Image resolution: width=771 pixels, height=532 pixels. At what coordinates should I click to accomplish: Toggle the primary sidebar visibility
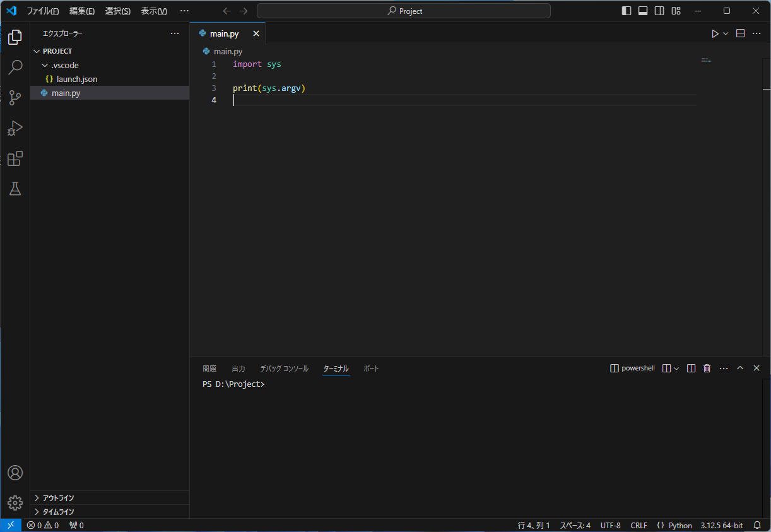pos(625,11)
